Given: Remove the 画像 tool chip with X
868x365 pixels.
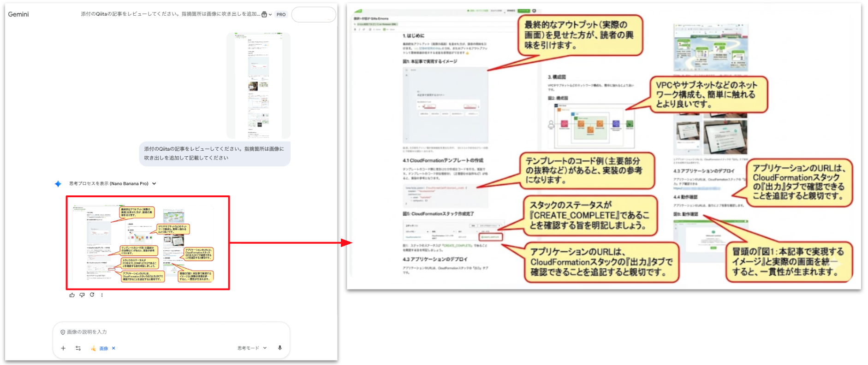Looking at the screenshot, I should [113, 348].
